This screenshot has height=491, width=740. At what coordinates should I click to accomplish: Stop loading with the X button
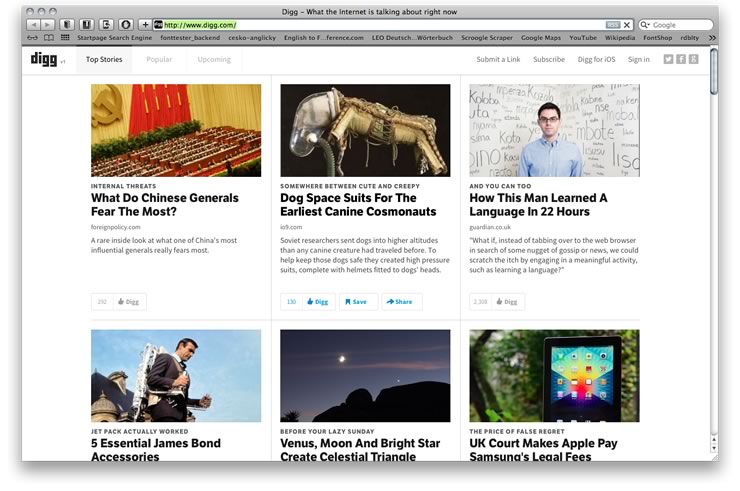pyautogui.click(x=627, y=24)
